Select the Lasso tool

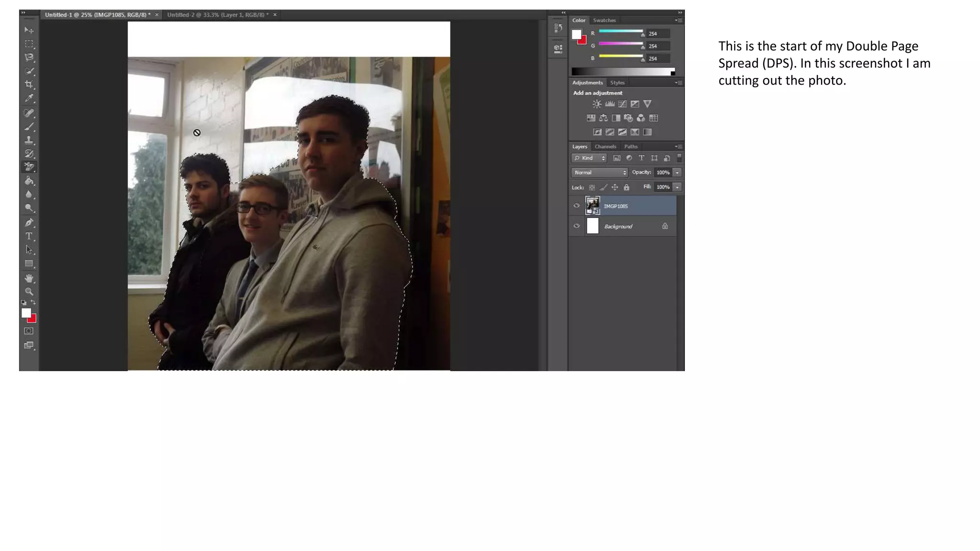[29, 57]
